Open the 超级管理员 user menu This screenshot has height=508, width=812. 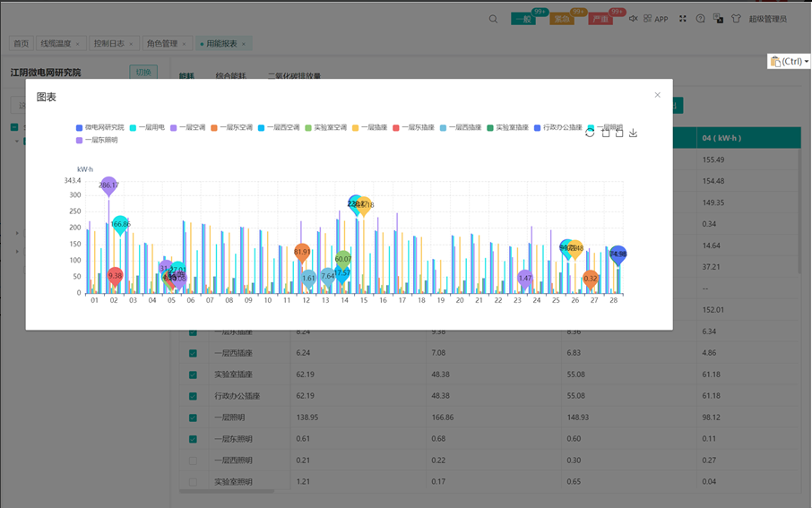767,19
